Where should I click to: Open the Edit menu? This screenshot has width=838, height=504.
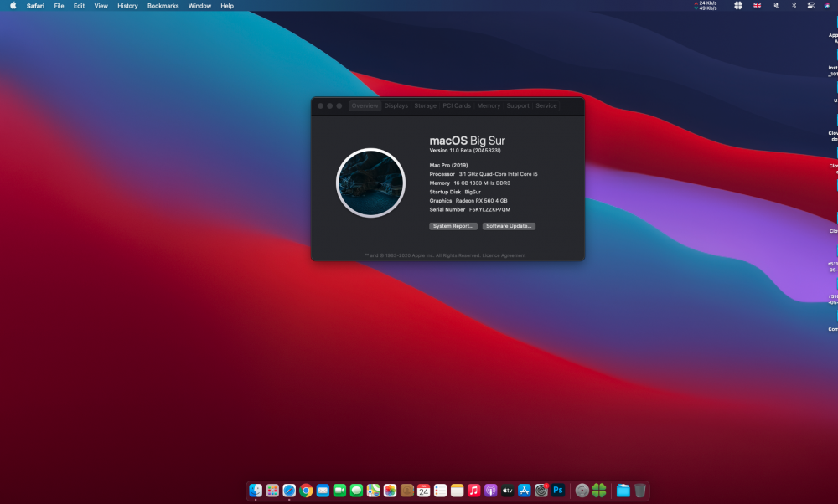[x=79, y=5]
